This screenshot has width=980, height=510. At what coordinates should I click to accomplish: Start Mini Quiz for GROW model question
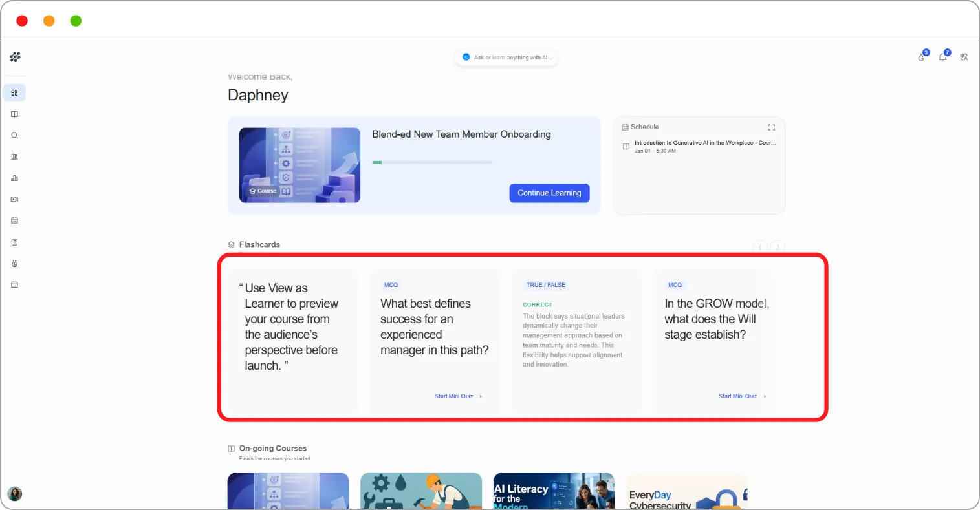click(743, 396)
